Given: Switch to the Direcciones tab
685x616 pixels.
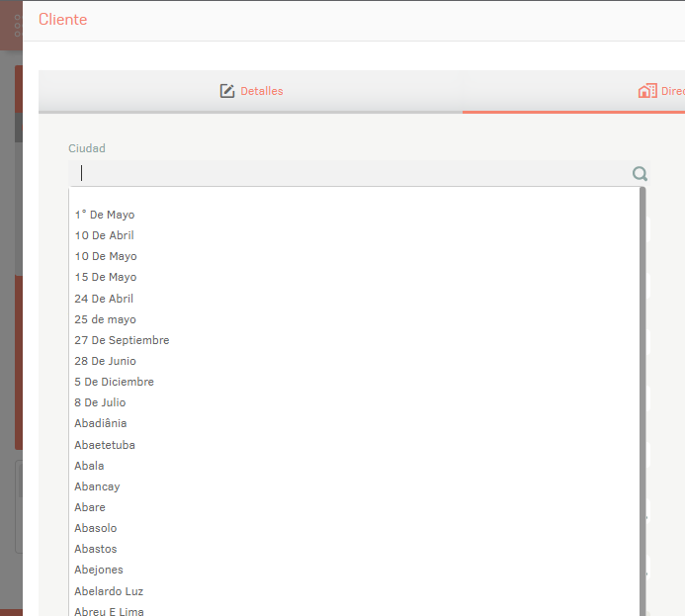Looking at the screenshot, I should pyautogui.click(x=573, y=91).
